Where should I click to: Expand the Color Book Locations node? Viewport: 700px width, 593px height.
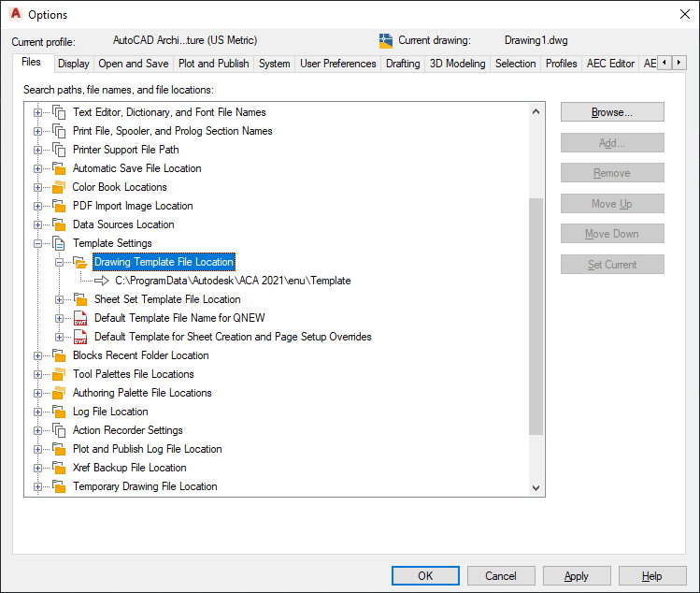tap(38, 188)
